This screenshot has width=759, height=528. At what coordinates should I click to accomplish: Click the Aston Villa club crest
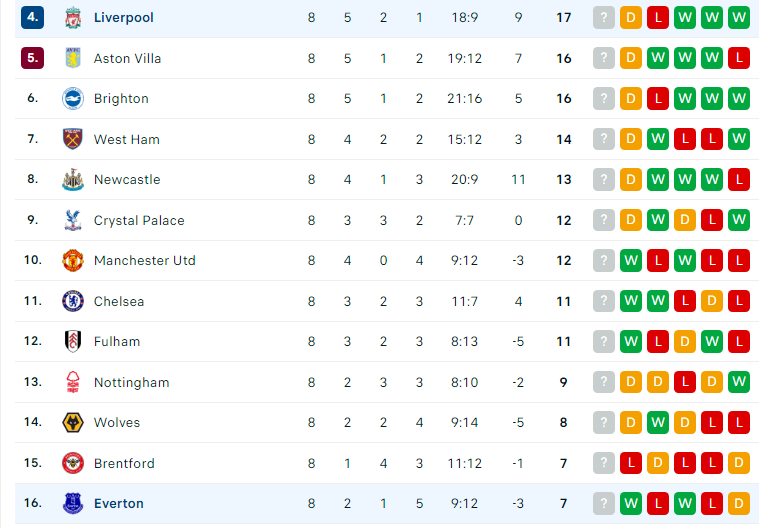(x=73, y=58)
